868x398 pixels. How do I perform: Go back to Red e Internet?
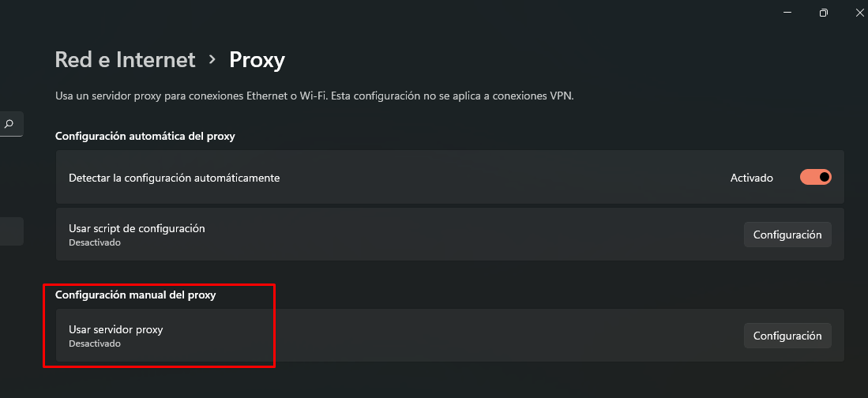coord(125,60)
